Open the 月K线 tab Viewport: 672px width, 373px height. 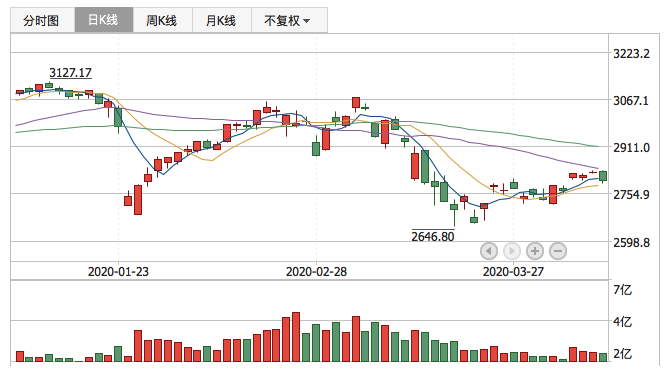[222, 20]
